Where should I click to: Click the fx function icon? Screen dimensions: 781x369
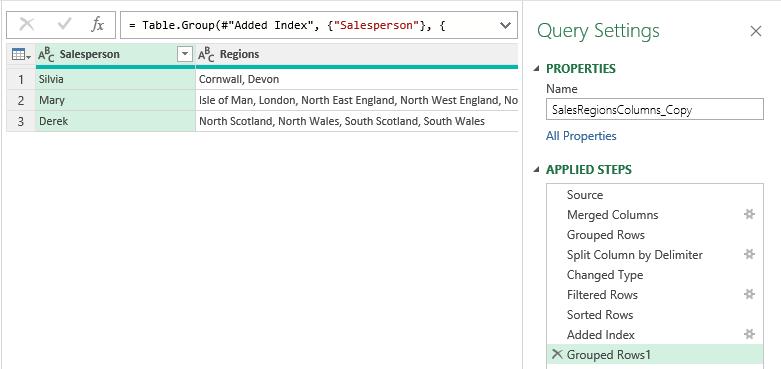(x=97, y=24)
